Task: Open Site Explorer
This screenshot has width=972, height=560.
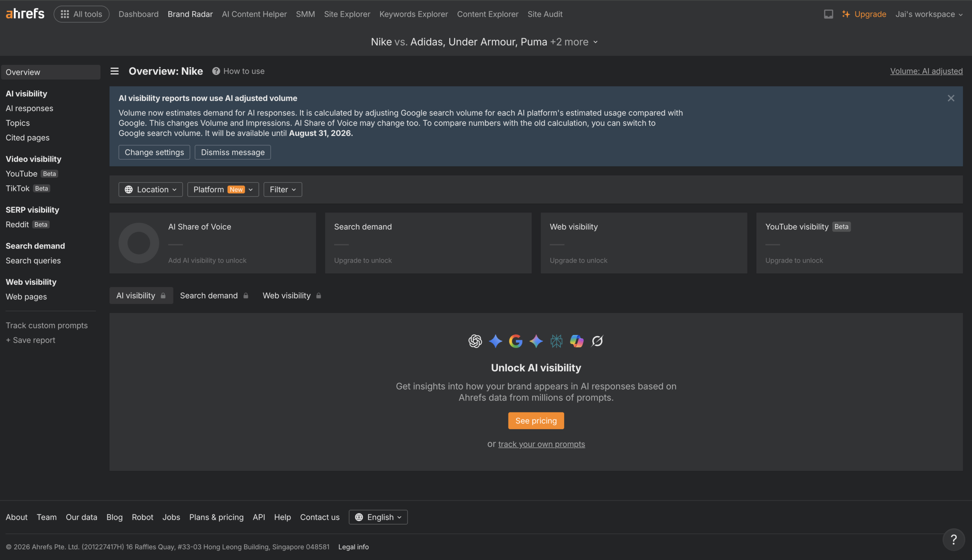Action: (347, 14)
